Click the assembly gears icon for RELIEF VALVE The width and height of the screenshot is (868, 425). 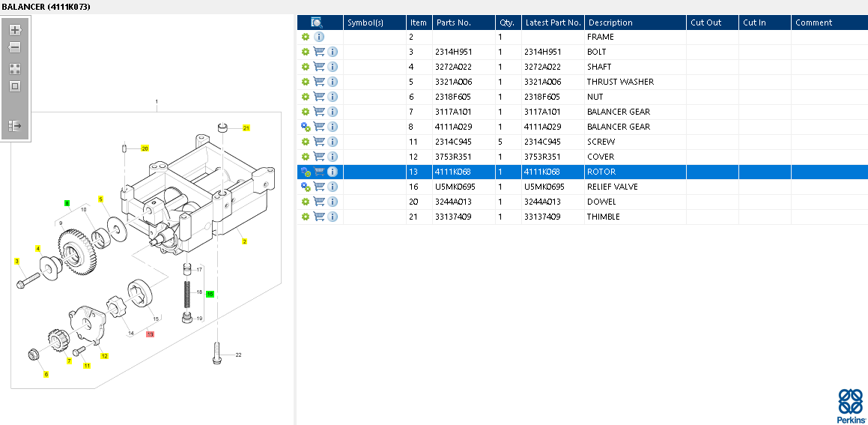click(x=306, y=187)
